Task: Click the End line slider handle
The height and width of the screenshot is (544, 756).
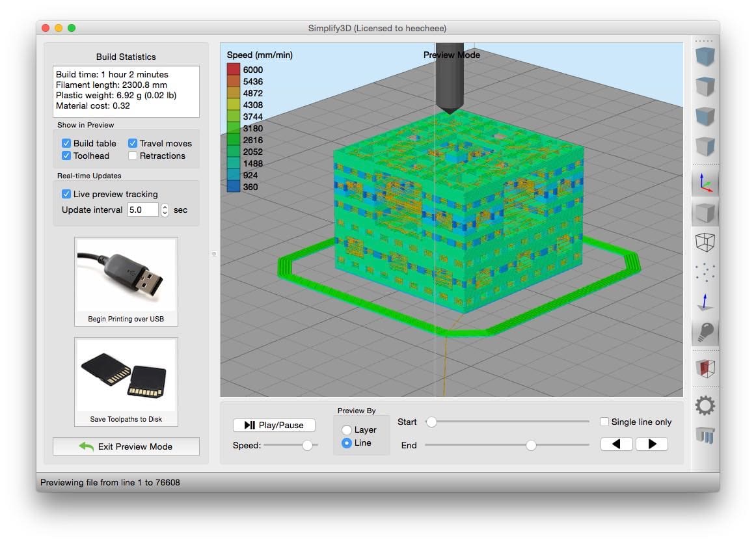Action: point(531,445)
